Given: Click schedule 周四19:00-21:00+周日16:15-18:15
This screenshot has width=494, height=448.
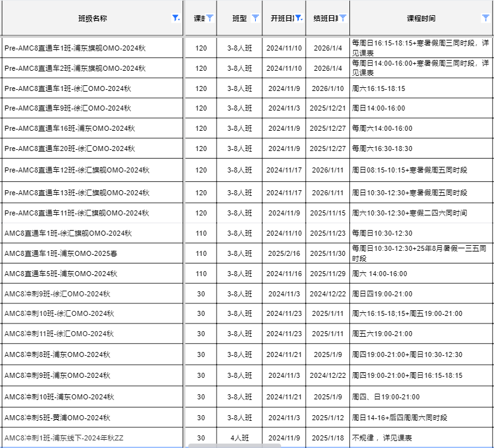Looking at the screenshot, I should (x=421, y=375).
